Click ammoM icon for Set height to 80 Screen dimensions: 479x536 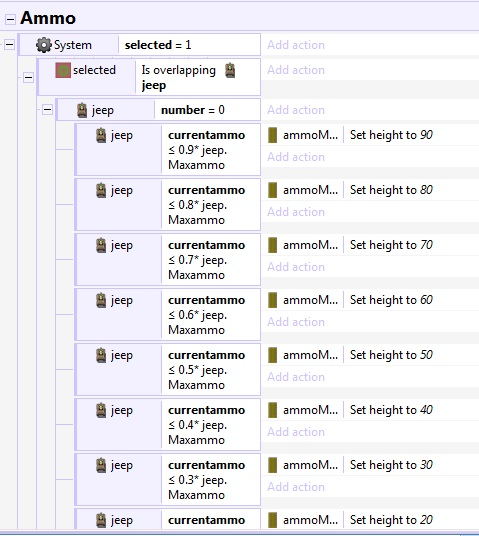272,190
